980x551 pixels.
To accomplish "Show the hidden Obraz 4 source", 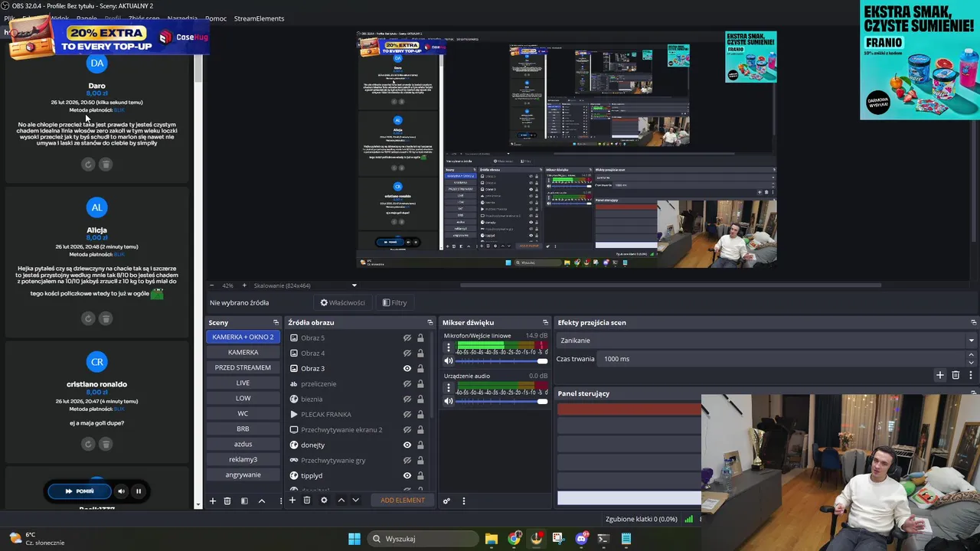I will click(407, 353).
